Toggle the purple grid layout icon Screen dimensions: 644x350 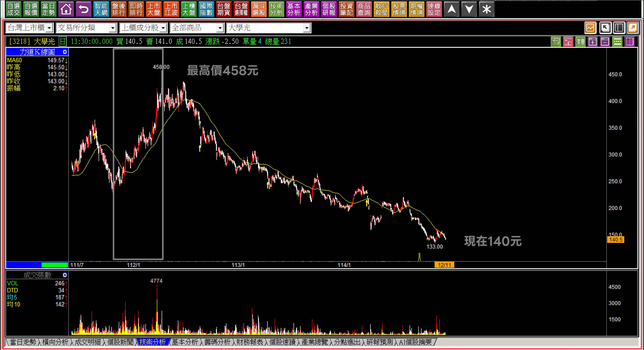(630, 42)
